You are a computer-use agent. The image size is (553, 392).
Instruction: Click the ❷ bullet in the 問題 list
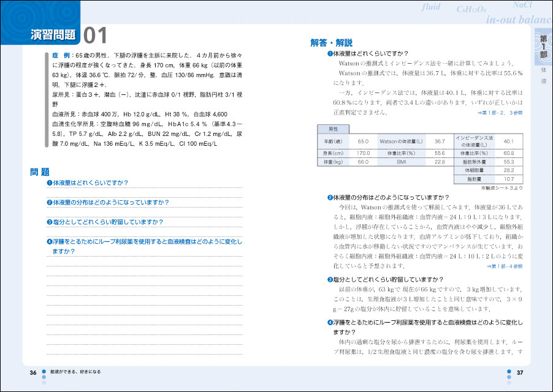(x=50, y=202)
